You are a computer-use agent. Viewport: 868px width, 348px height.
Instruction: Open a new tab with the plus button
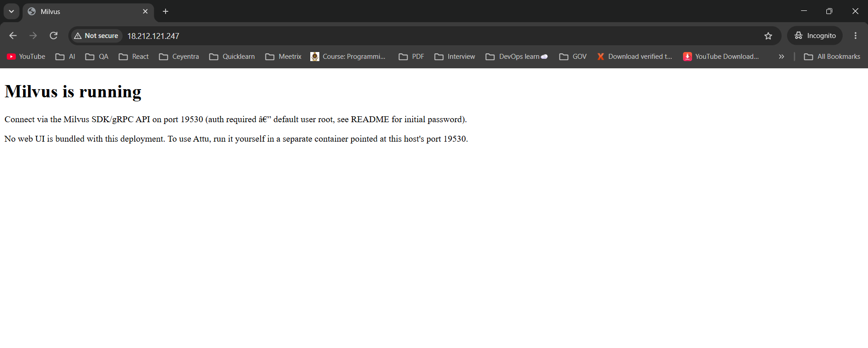coord(166,11)
